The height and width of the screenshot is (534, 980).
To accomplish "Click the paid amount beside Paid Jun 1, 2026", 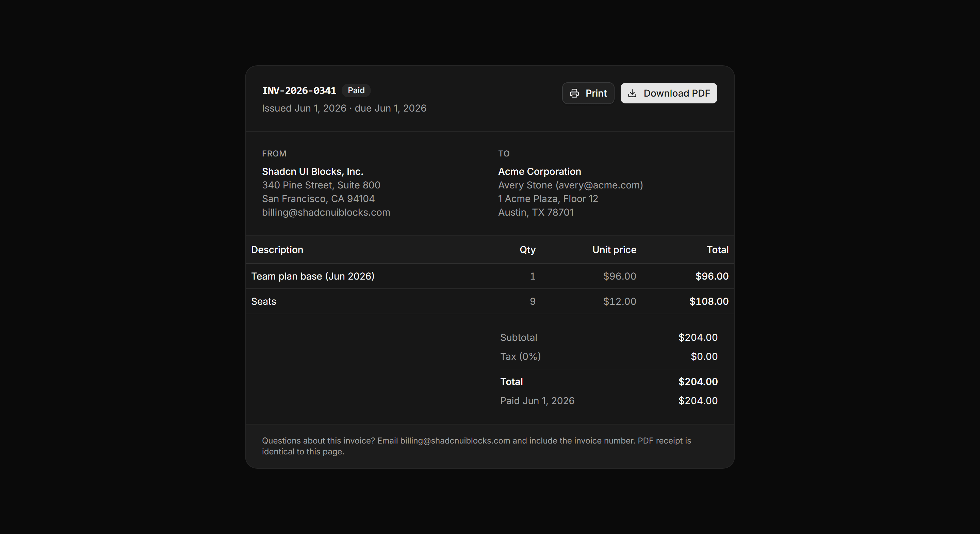I will tap(698, 401).
